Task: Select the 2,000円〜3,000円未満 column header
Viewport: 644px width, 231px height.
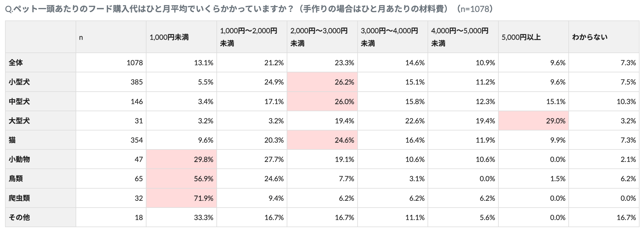Action: [319, 37]
